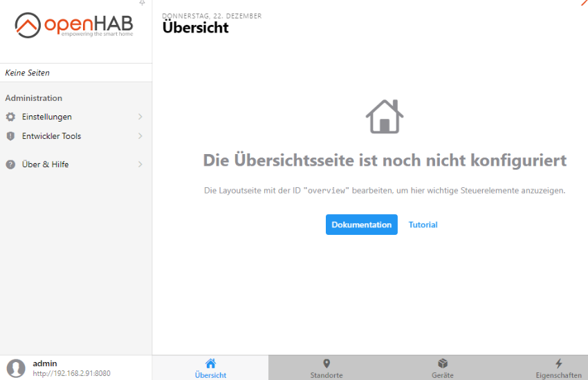Click the Über & Hilfe question mark icon

click(x=10, y=164)
